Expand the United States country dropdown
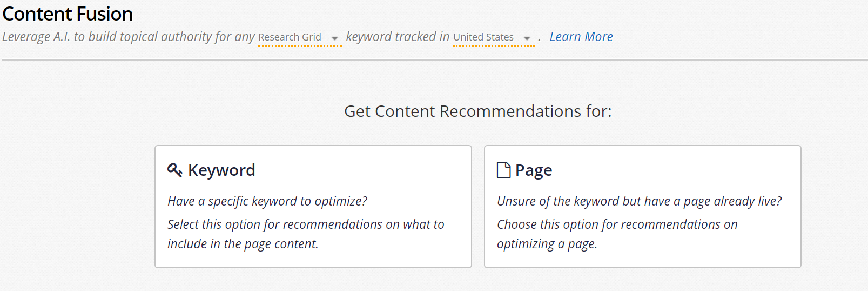868x291 pixels. (x=494, y=37)
